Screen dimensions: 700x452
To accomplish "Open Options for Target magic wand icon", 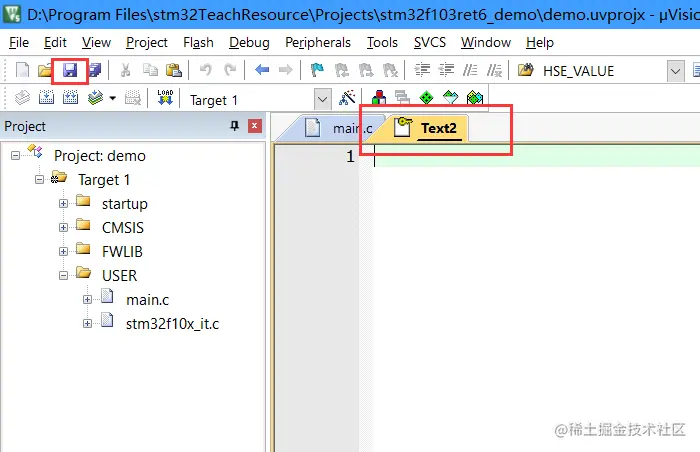I will 347,97.
